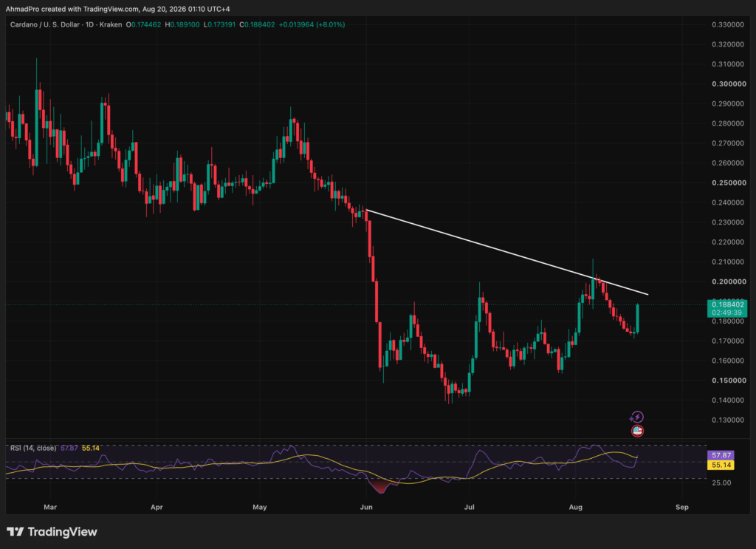The width and height of the screenshot is (756, 549).
Task: Click the 0.200000 price axis label
Action: coord(729,282)
